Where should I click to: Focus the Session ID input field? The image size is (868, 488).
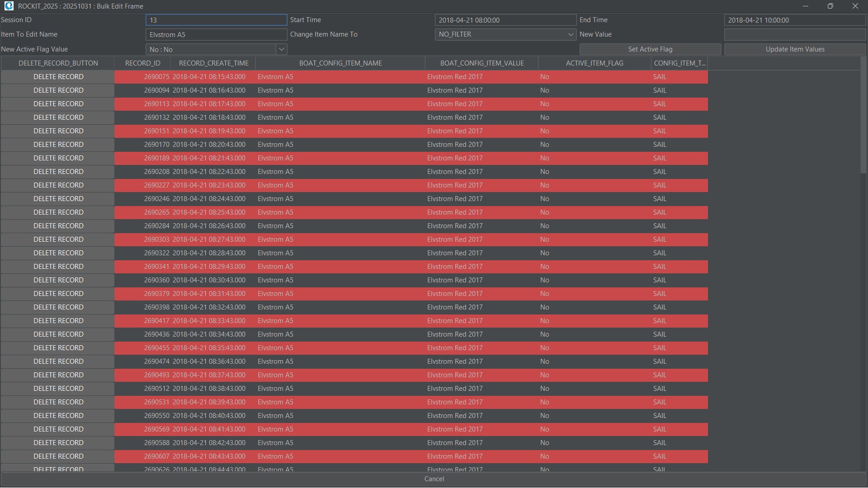(x=216, y=20)
